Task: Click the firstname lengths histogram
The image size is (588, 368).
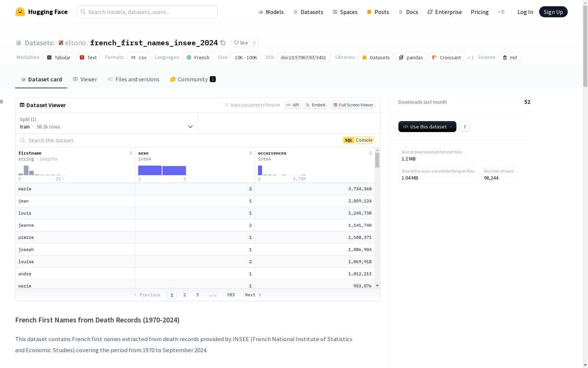Action: coord(42,170)
